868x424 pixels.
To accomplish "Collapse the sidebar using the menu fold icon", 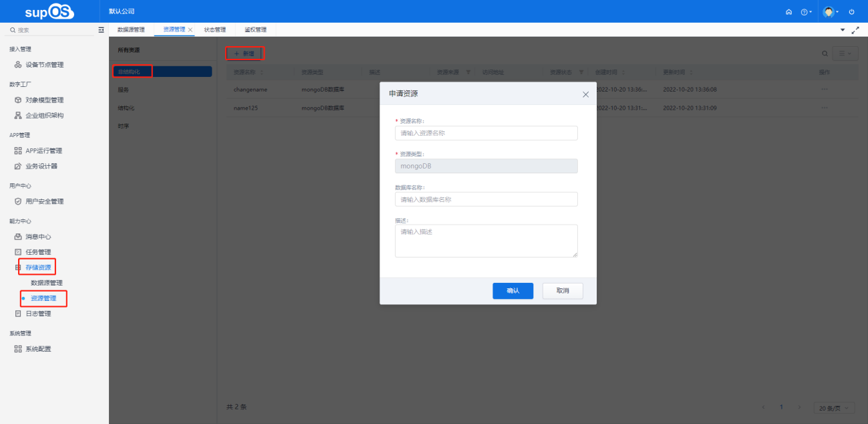I will coord(101,30).
